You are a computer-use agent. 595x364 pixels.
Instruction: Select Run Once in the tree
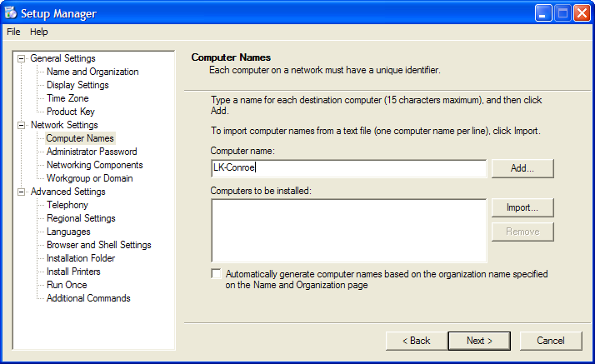pyautogui.click(x=67, y=285)
